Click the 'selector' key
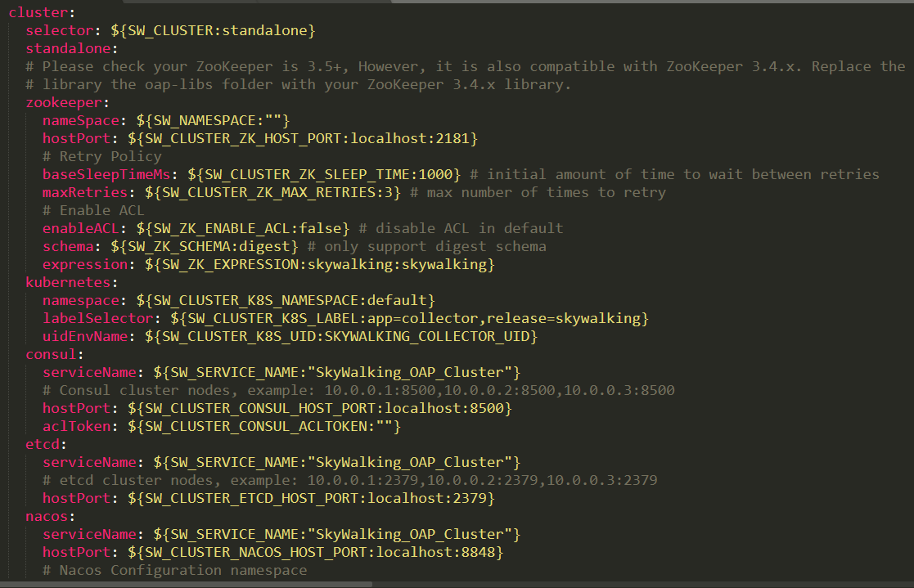 click(60, 30)
